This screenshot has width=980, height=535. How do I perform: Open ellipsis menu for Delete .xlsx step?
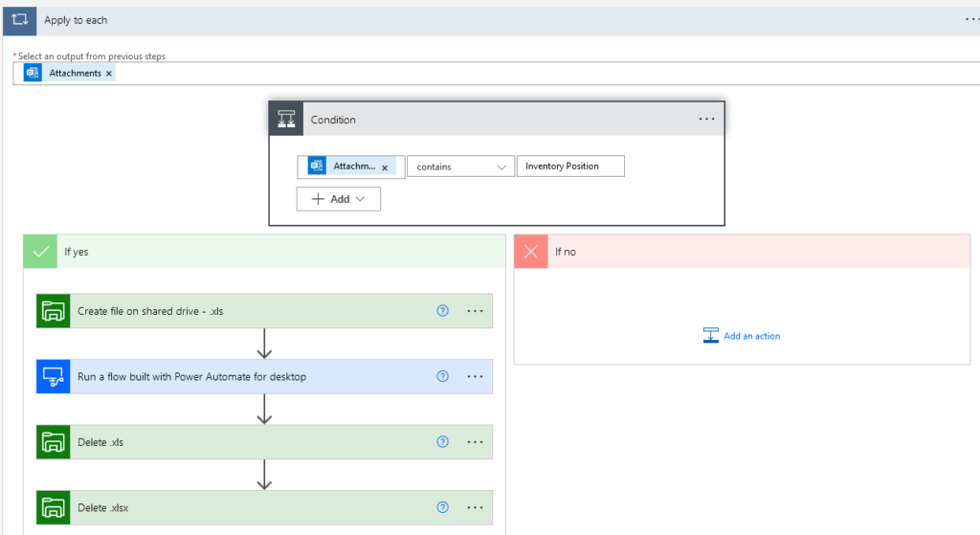click(475, 507)
